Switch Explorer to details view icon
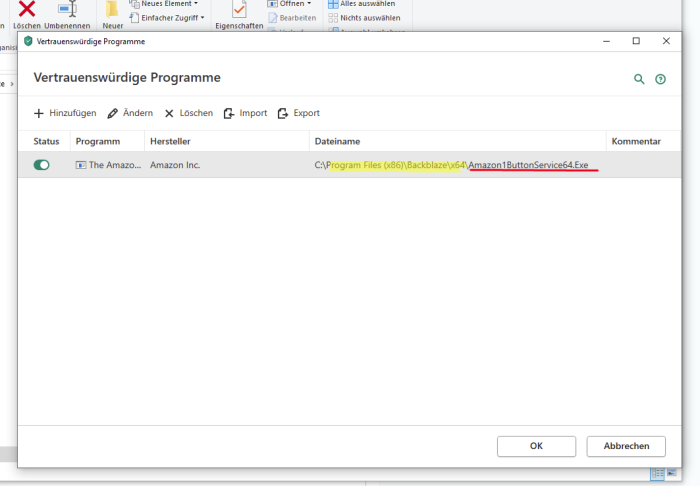 click(658, 473)
